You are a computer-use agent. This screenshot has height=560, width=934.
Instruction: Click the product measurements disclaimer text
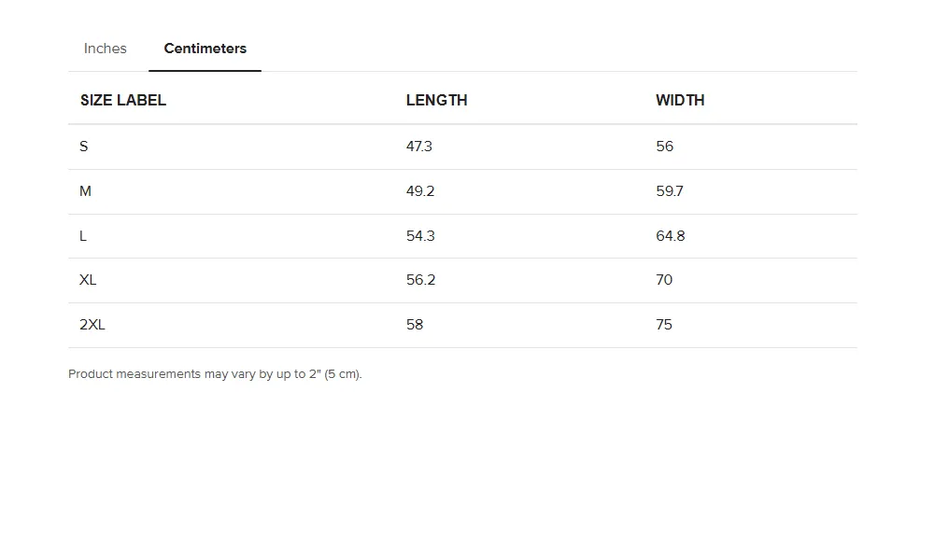(x=215, y=374)
